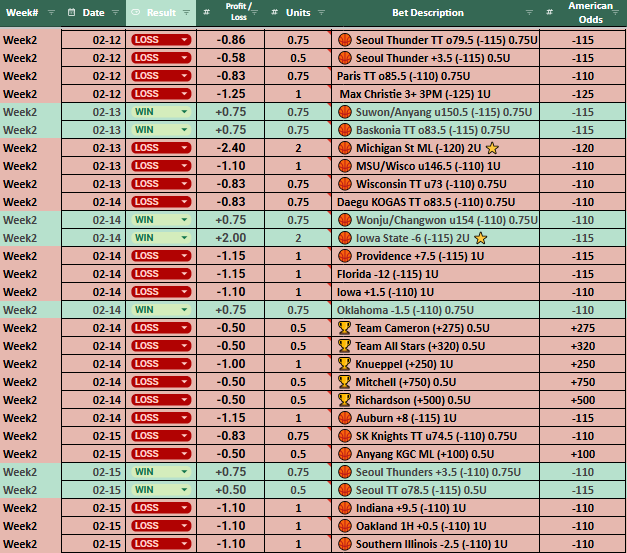Open WIN dropdown for Suwon/Anyang u150.5

pos(184,112)
